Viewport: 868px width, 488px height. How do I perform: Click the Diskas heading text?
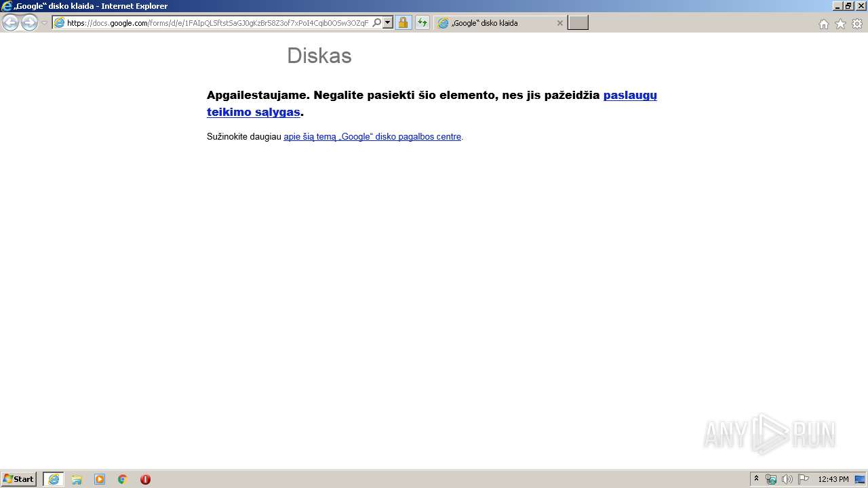tap(319, 56)
